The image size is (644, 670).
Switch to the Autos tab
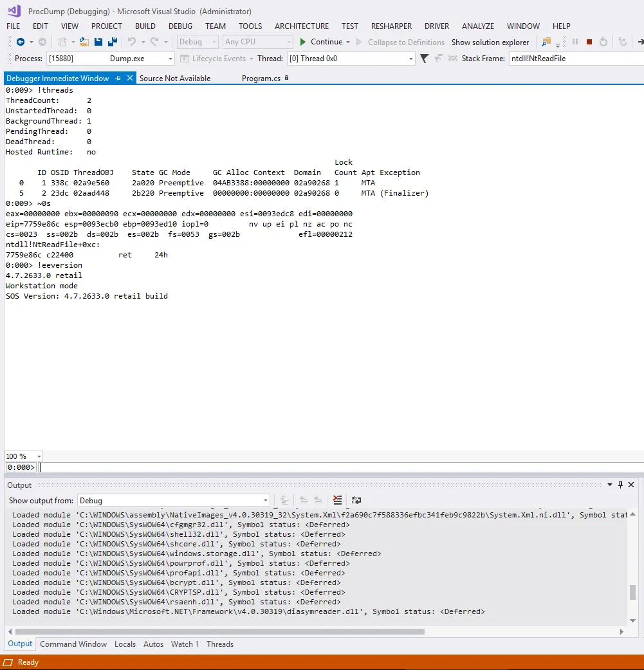tap(153, 644)
